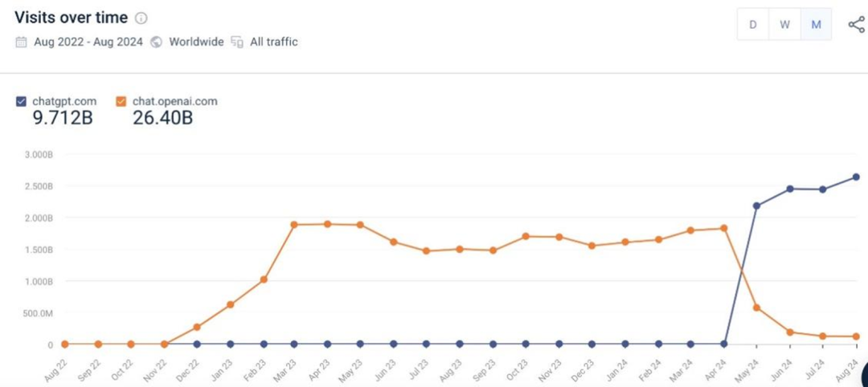Click the globe icon beside Worldwide
The width and height of the screenshot is (868, 387).
157,42
